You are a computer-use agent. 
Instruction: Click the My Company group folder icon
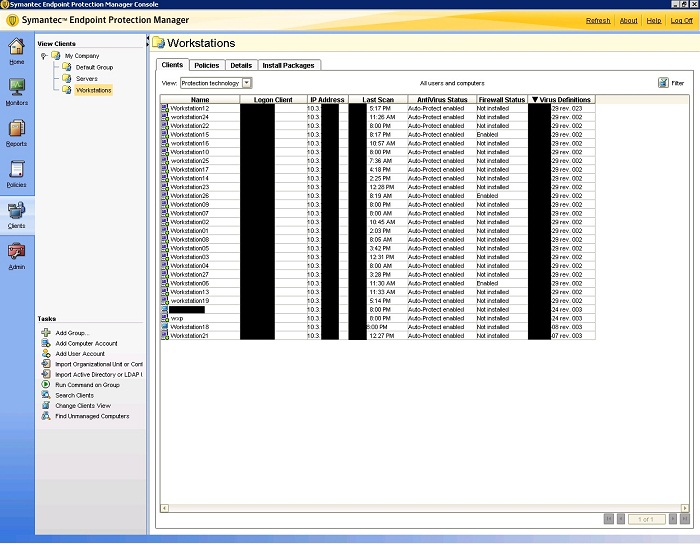point(56,55)
